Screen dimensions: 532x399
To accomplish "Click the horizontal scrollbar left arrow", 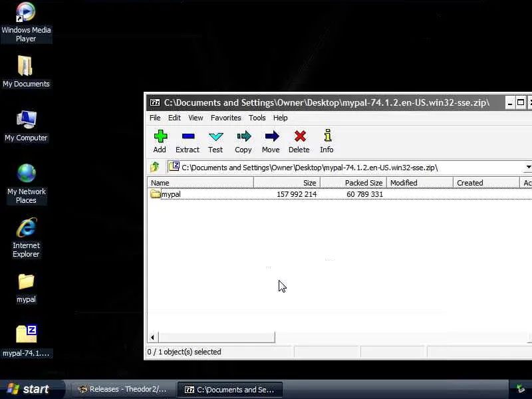I will (x=153, y=337).
